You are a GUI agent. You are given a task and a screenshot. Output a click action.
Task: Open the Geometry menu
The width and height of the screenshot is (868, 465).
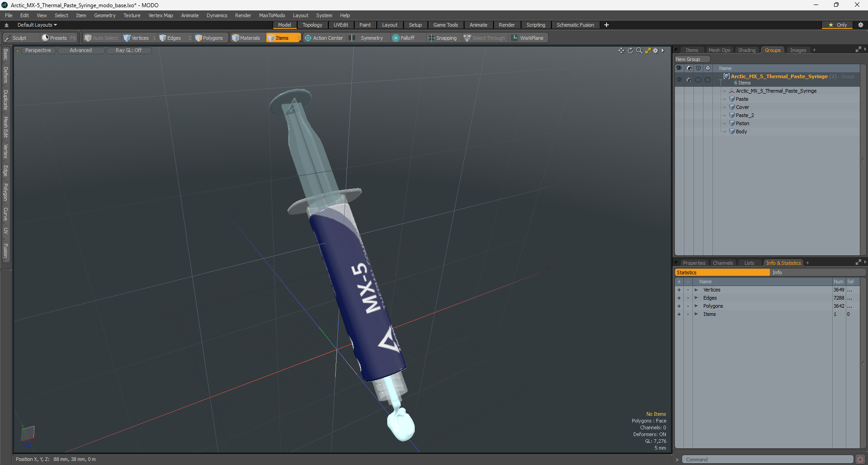pyautogui.click(x=104, y=15)
